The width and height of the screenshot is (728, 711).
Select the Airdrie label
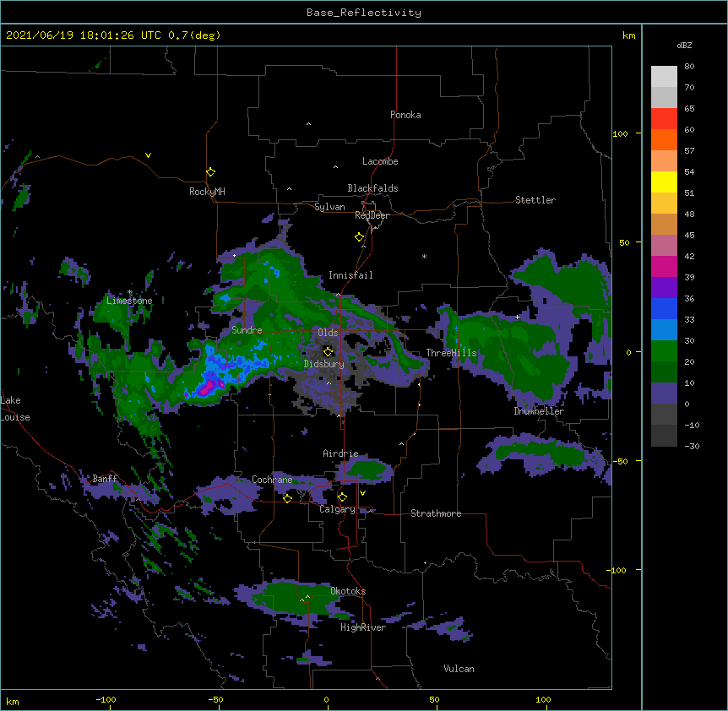click(341, 453)
